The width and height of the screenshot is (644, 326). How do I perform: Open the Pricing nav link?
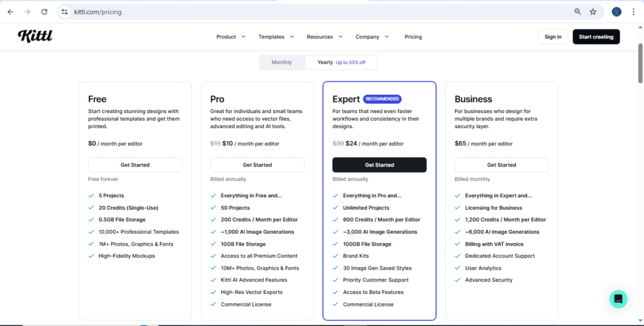(x=413, y=37)
